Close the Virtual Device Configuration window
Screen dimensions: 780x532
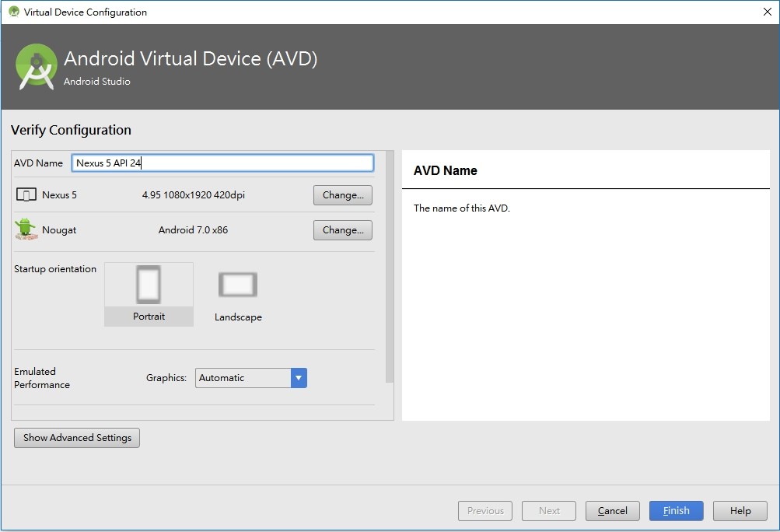pyautogui.click(x=768, y=12)
